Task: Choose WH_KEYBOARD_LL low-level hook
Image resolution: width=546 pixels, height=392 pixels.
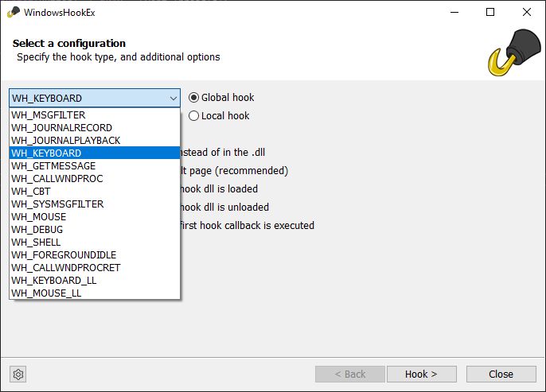Action: pos(95,281)
